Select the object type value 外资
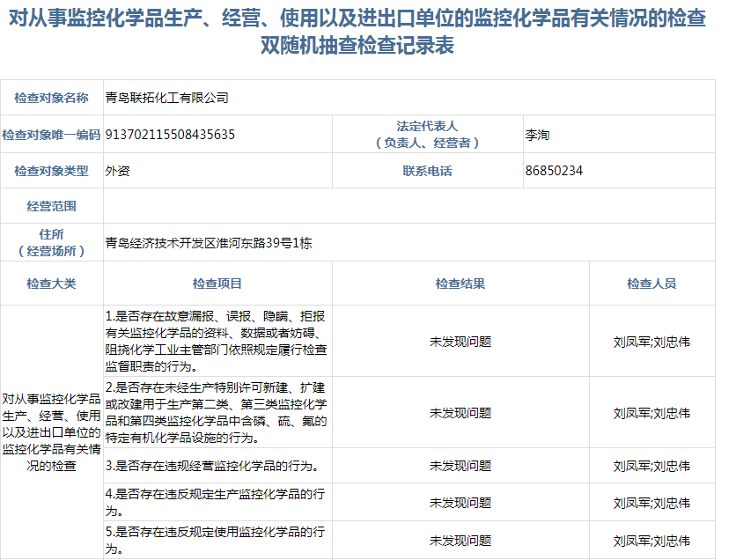736x560 pixels. [116, 171]
